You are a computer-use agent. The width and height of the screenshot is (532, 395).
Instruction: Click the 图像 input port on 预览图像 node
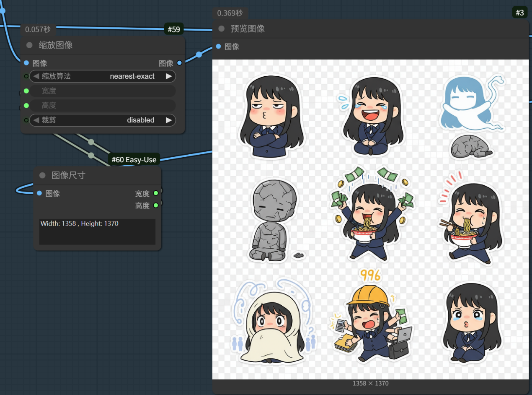pyautogui.click(x=218, y=47)
